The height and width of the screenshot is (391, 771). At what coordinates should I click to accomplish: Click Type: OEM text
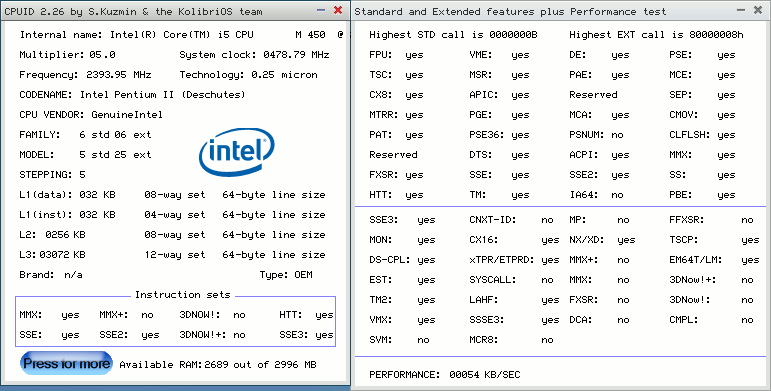(286, 274)
